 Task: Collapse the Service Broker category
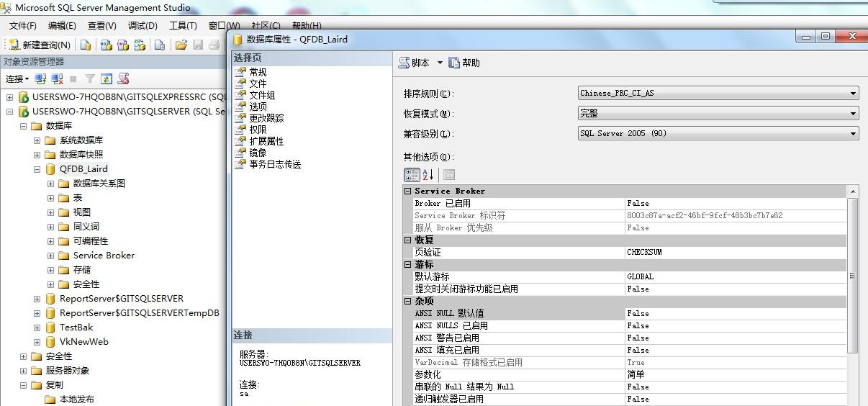(x=408, y=191)
